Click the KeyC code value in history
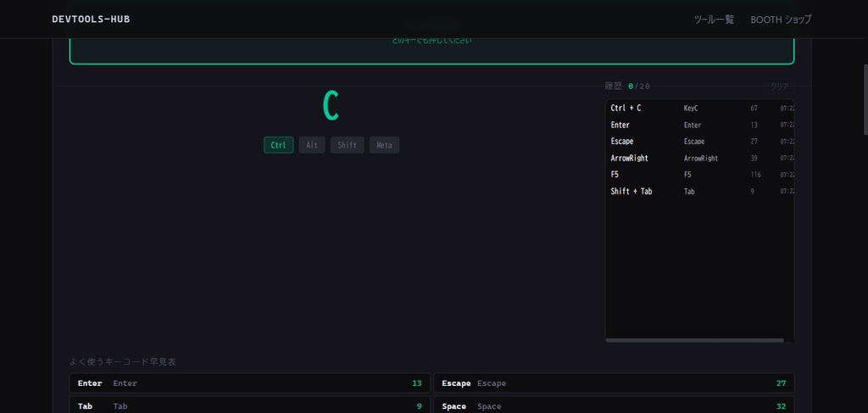 coord(691,109)
